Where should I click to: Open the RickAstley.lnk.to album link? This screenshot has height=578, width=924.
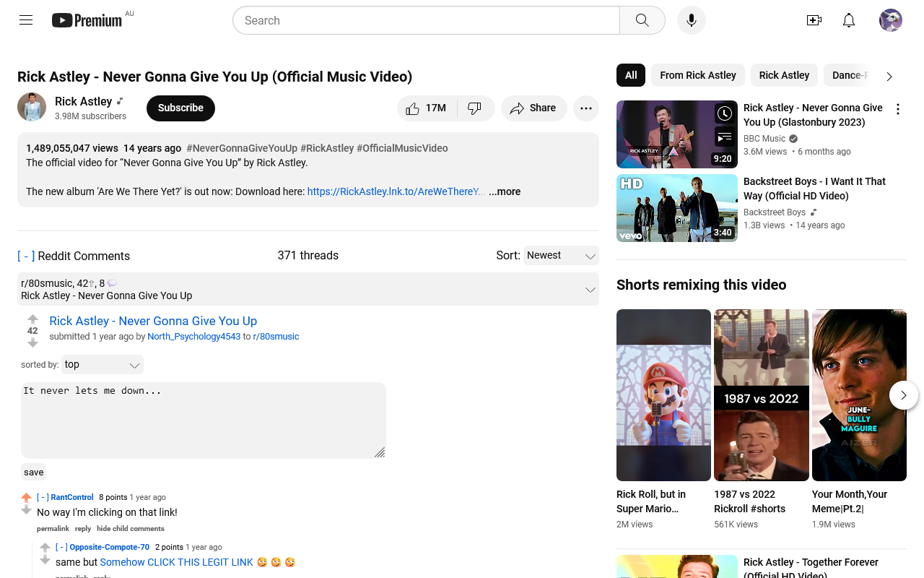click(396, 191)
